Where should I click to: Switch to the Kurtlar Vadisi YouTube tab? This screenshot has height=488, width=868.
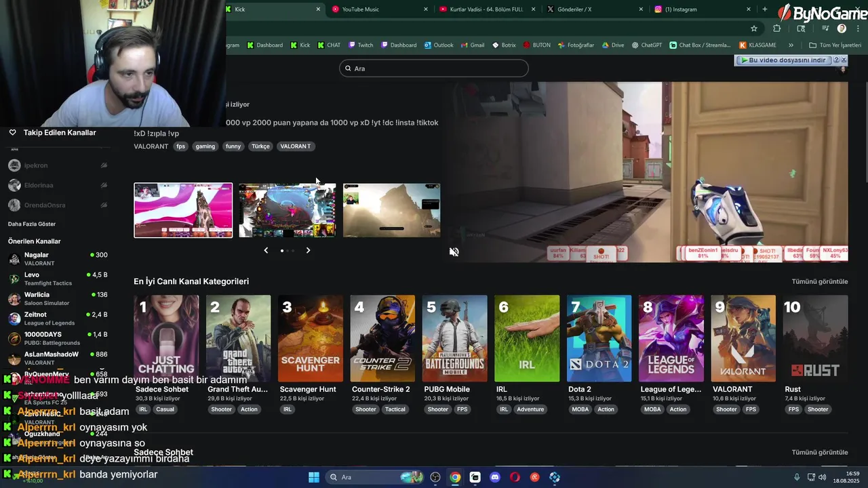[488, 9]
